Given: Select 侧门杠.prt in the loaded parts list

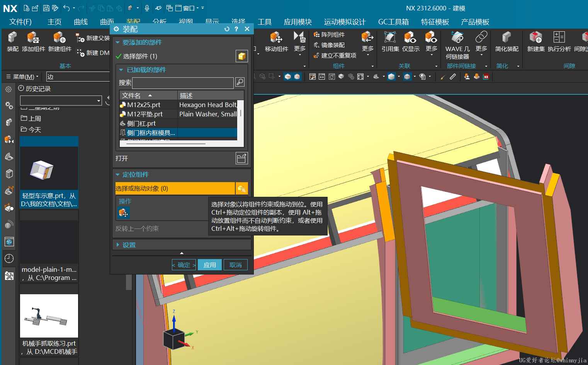Looking at the screenshot, I should pos(178,123).
